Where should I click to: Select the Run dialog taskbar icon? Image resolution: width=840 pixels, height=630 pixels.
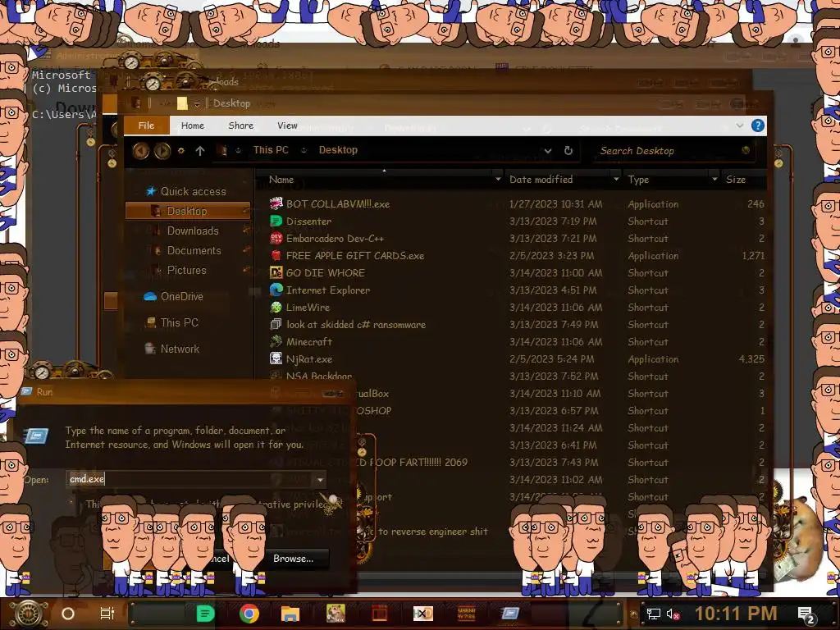509,614
